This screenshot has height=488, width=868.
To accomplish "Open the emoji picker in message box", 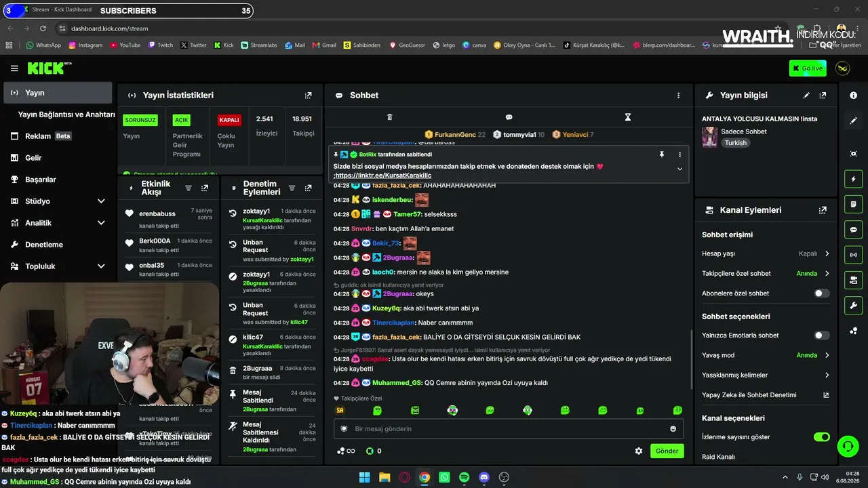I will tap(673, 428).
